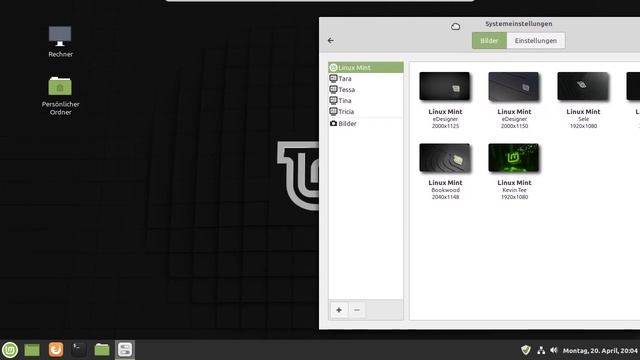Choose the Tessa wallpaper collection
640x360 pixels.
(366, 89)
